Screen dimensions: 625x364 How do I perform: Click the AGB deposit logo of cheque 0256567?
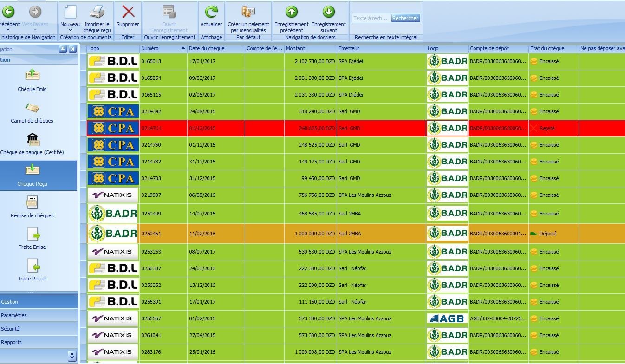pyautogui.click(x=447, y=318)
